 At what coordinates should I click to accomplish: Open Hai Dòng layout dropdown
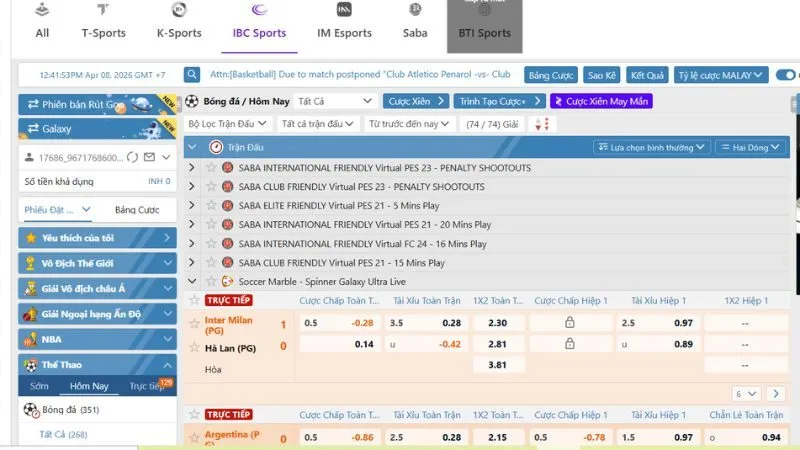pyautogui.click(x=751, y=147)
